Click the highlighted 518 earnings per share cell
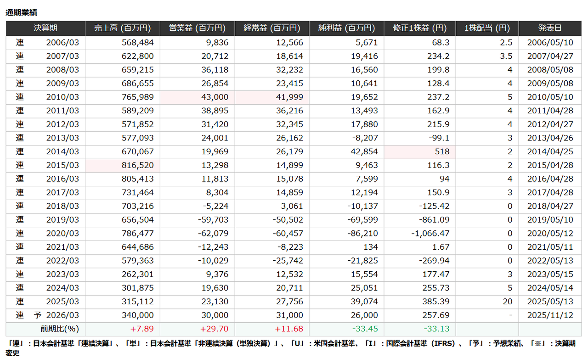 click(x=441, y=152)
